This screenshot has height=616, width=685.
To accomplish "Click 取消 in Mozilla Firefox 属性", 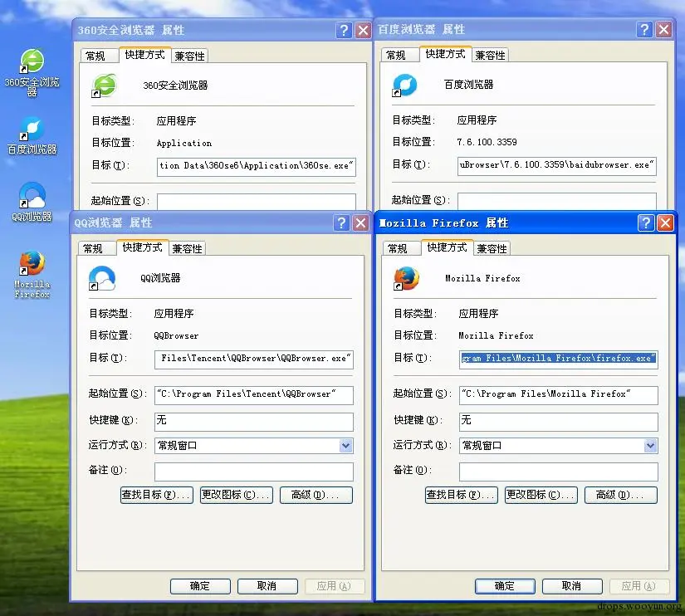I will point(572,586).
